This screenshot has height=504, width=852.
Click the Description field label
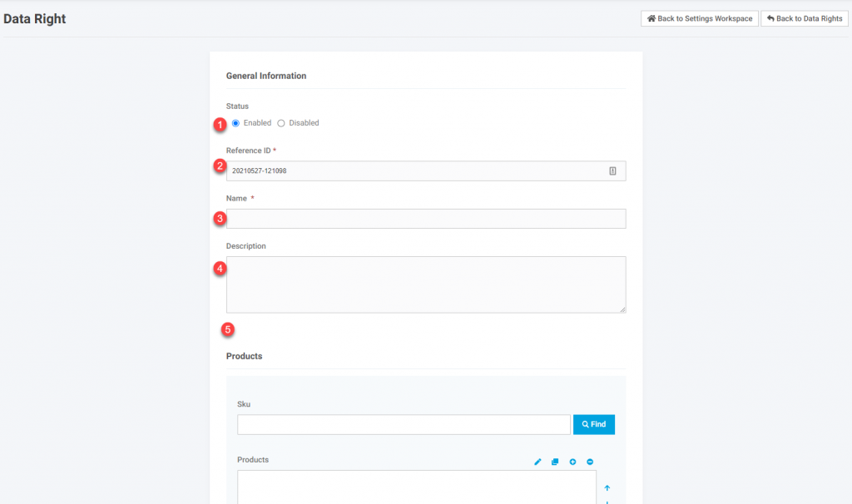[x=246, y=246]
